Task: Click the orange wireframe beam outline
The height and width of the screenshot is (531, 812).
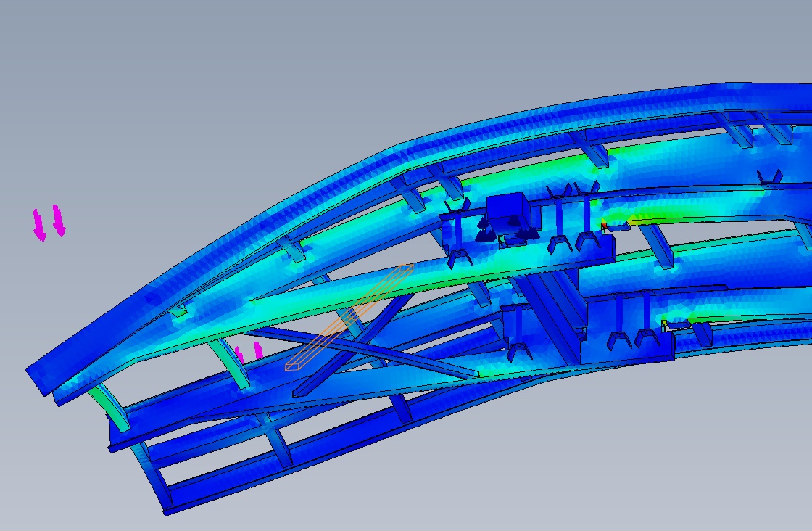Action: click(x=348, y=318)
